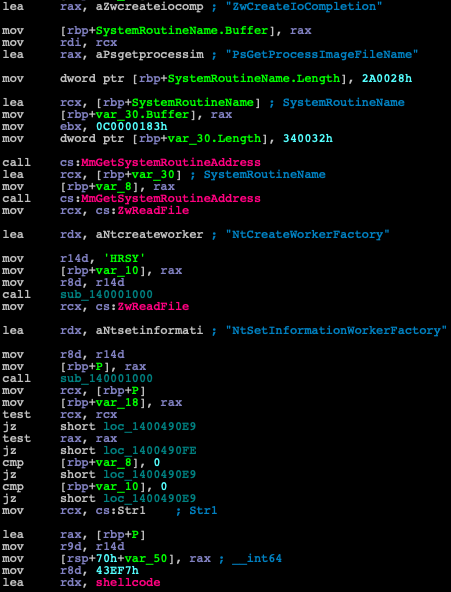The image size is (451, 592).
Task: Click P in "mov [rbp+P], rax"
Action: click(x=99, y=366)
